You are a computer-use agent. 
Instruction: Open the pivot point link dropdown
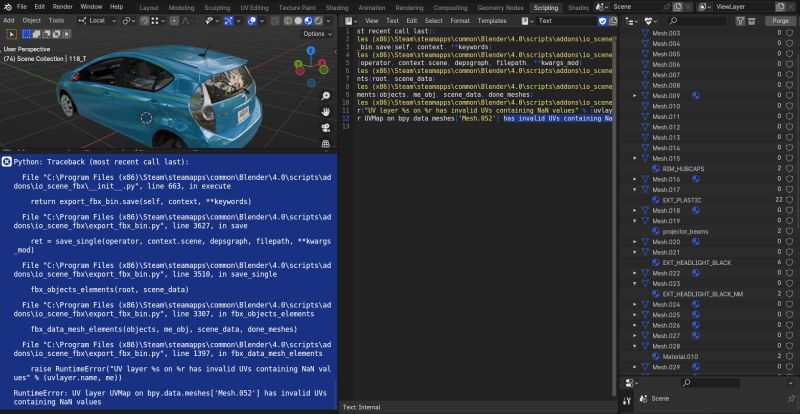tap(129, 20)
